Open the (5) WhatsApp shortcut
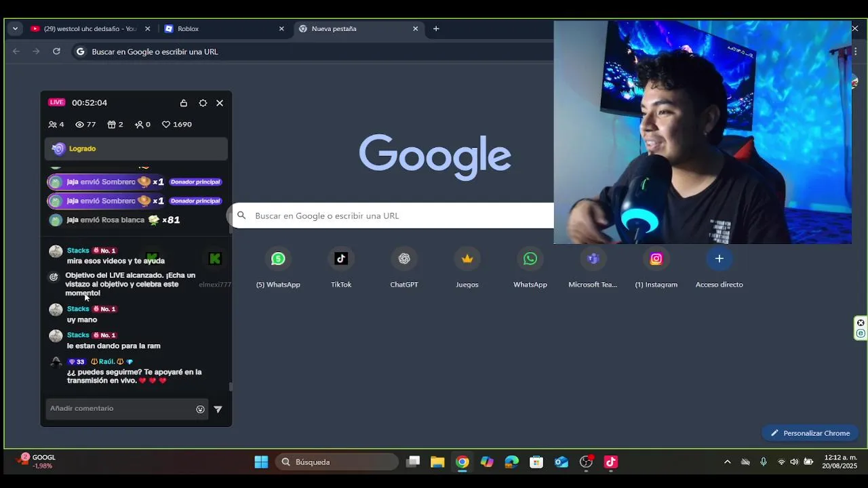The image size is (868, 488). coord(278,268)
